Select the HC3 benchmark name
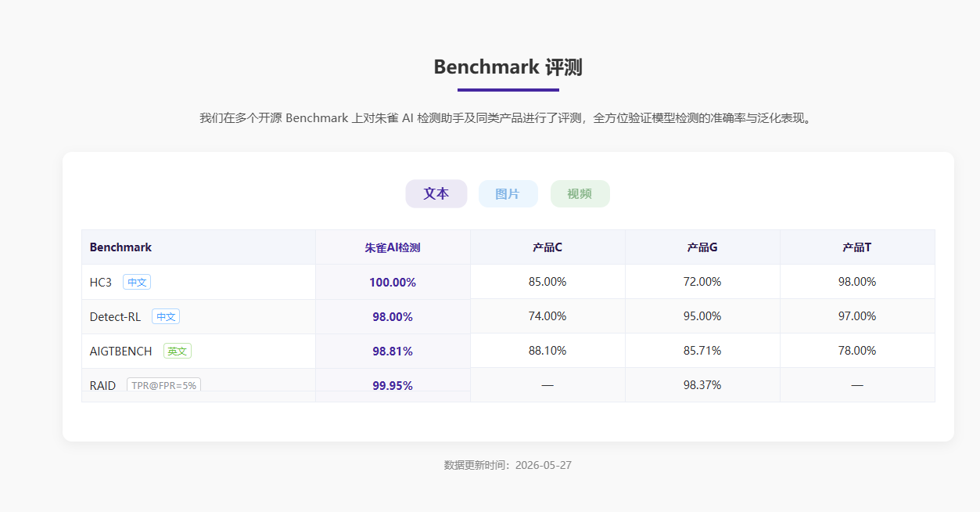Image resolution: width=980 pixels, height=512 pixels. tap(101, 283)
